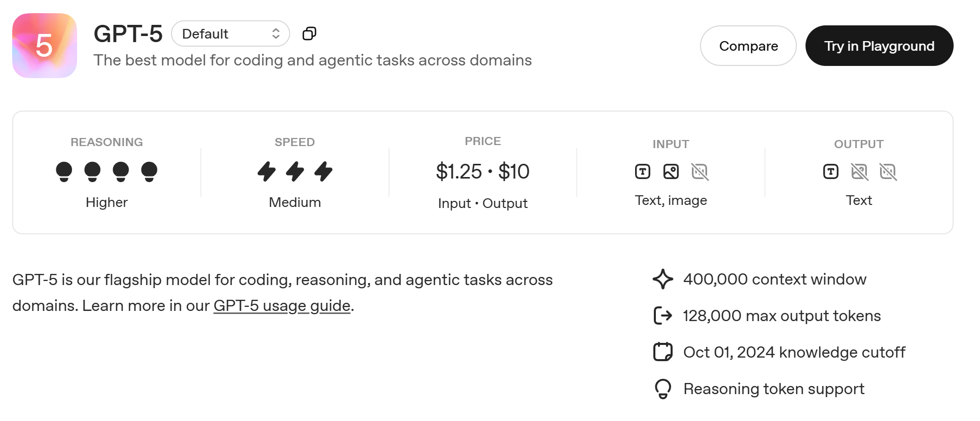Screen dimensions: 980x421
Task: Click the first reasoning lightbulb icon
Action: 64,171
